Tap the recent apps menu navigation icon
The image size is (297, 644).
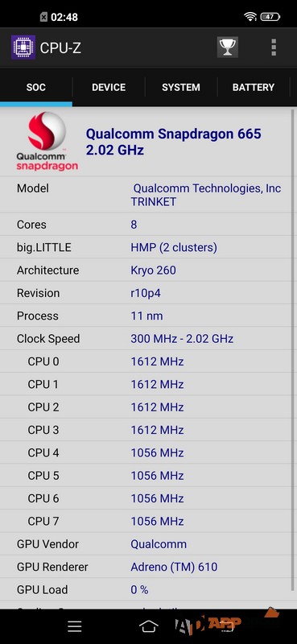75,626
